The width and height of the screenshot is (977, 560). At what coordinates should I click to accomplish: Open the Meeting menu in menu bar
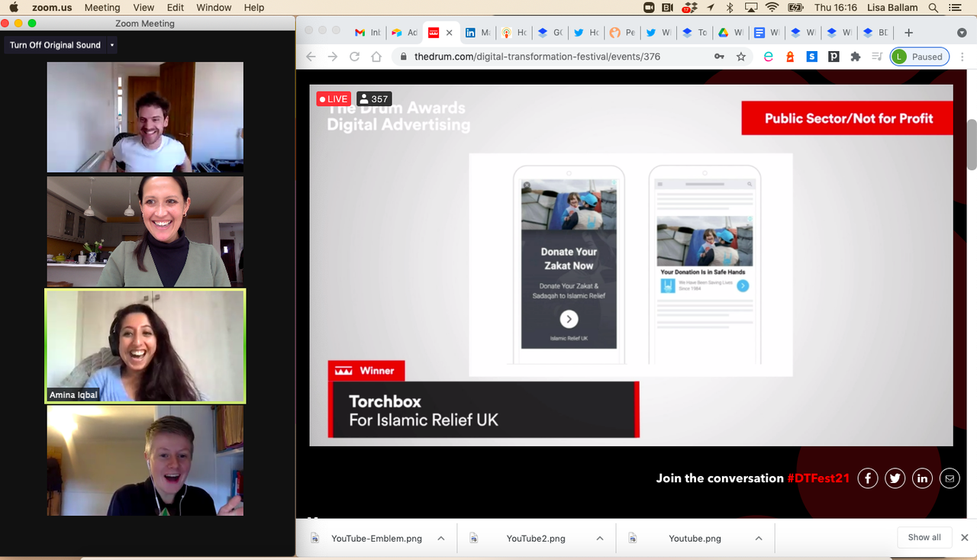pos(102,8)
